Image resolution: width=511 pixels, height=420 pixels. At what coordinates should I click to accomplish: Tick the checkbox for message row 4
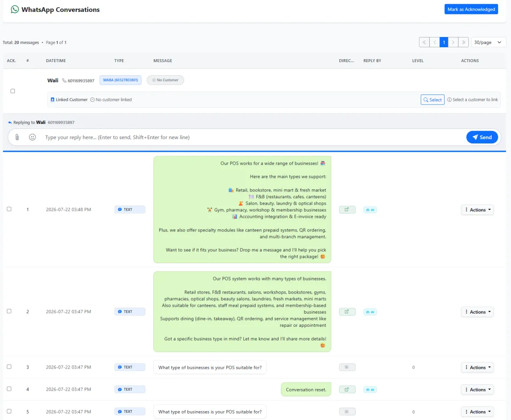point(9,389)
